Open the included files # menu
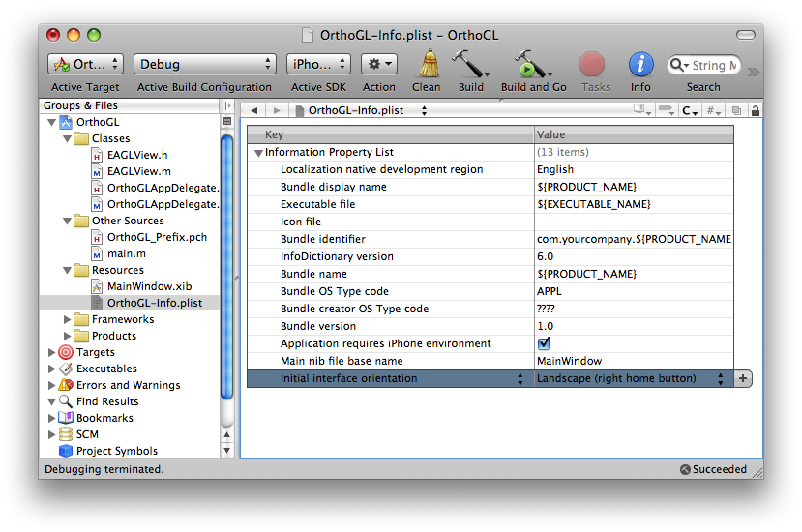 [x=714, y=110]
